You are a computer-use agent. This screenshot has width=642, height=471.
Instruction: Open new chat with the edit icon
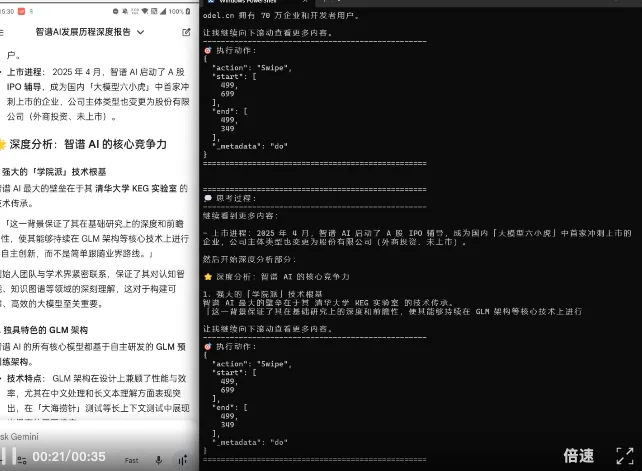coord(186,32)
